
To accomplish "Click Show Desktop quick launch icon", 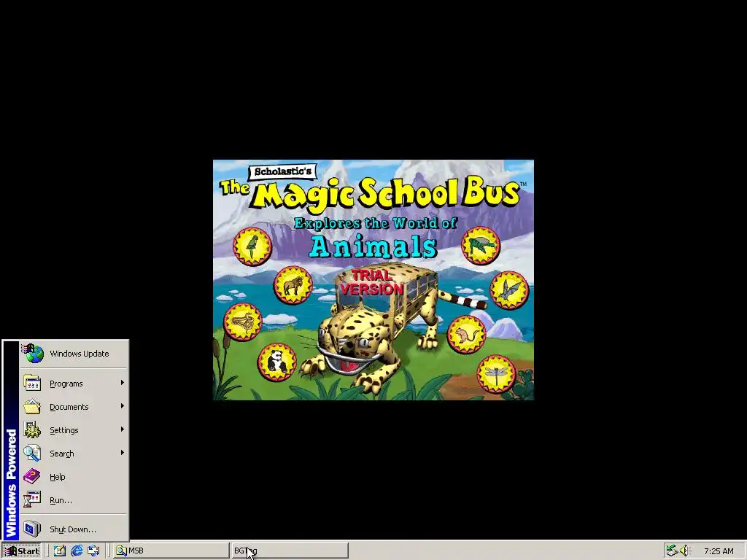I will click(x=59, y=551).
